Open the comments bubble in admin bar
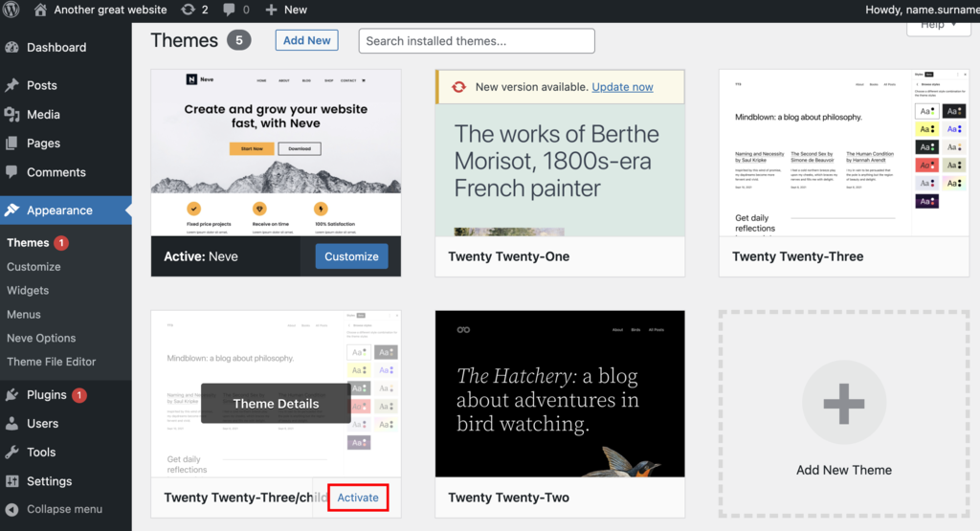980x531 pixels. [x=235, y=10]
